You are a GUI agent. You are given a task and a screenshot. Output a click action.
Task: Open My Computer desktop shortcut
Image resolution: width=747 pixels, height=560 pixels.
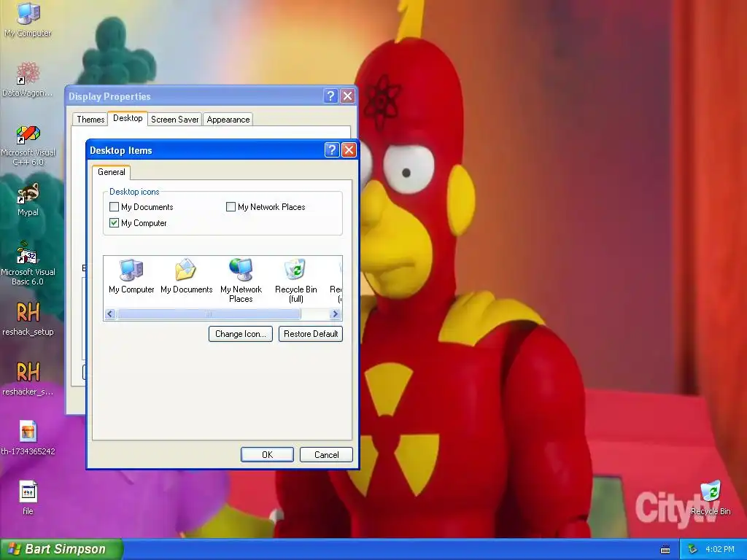click(x=28, y=19)
